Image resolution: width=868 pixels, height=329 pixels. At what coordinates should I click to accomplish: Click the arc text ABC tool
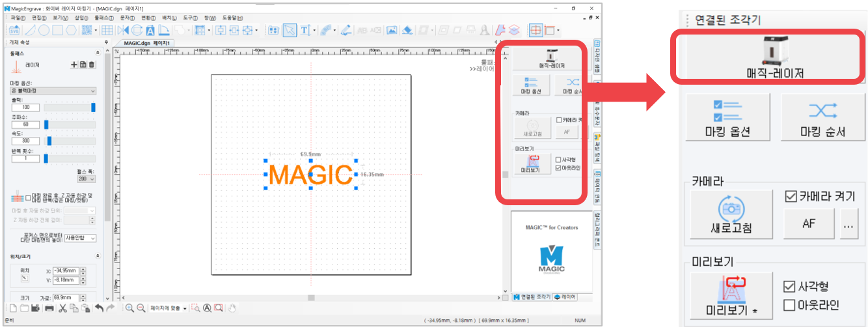point(326,30)
